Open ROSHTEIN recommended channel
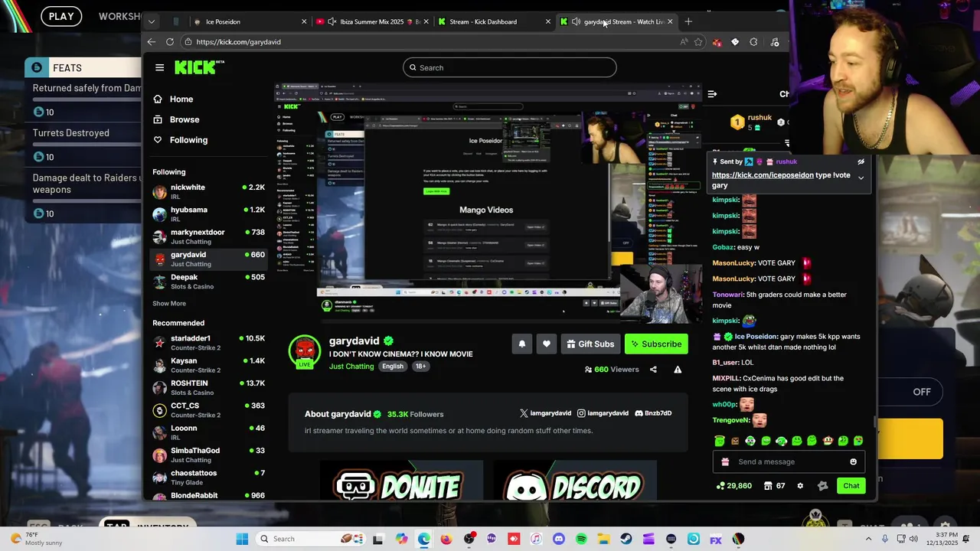 208,387
